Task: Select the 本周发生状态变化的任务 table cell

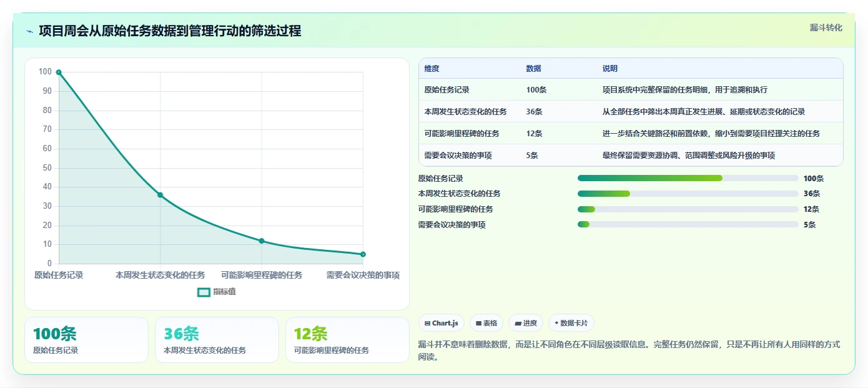Action: (x=465, y=112)
